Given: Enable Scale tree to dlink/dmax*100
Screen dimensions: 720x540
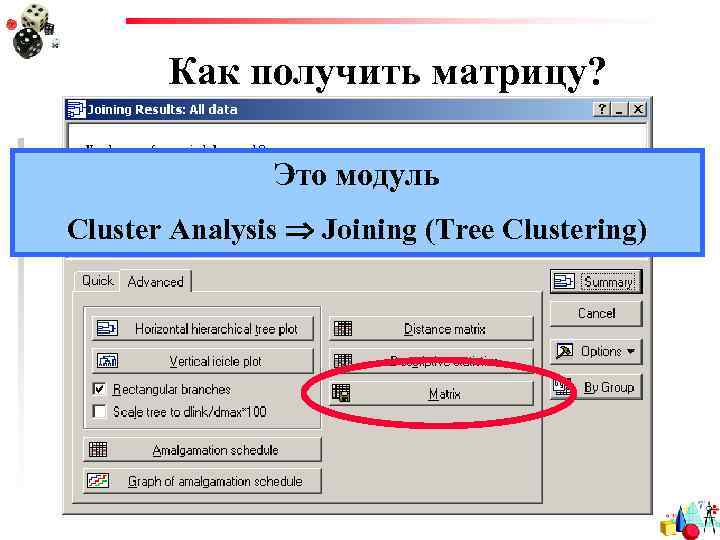Looking at the screenshot, I should (99, 411).
